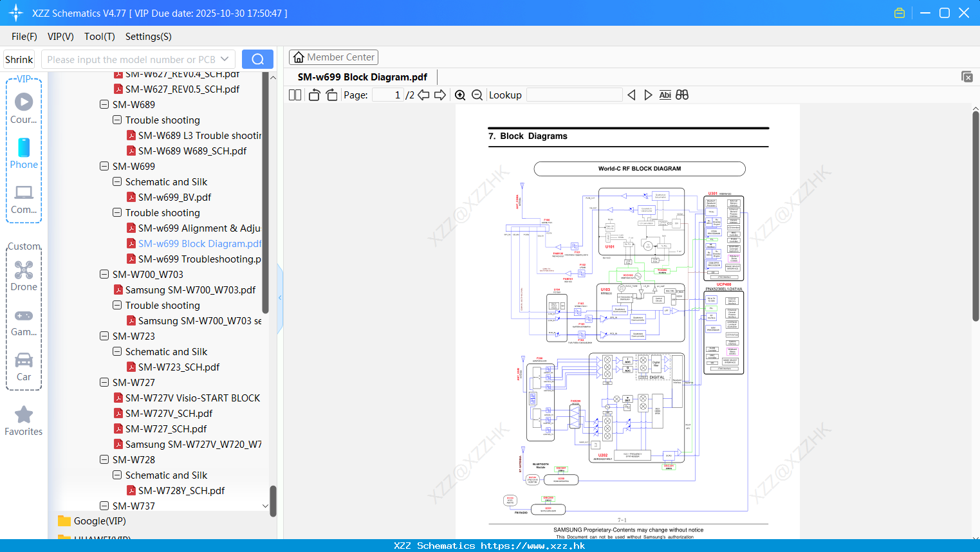Collapse the SM-W689 tree node
This screenshot has width=980, height=552.
pyautogui.click(x=104, y=104)
